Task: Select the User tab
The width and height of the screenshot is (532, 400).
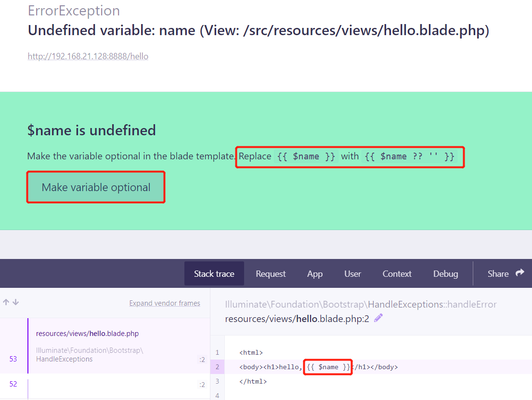Action: coord(352,274)
